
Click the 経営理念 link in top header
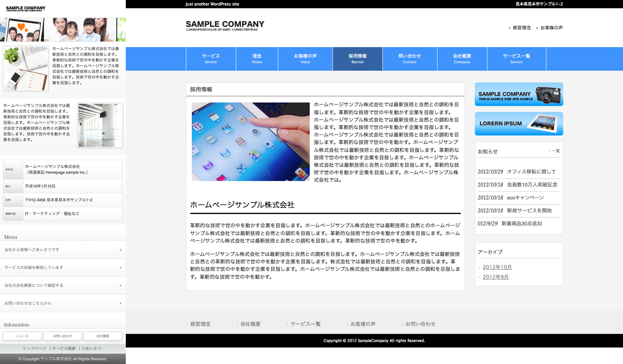(522, 28)
